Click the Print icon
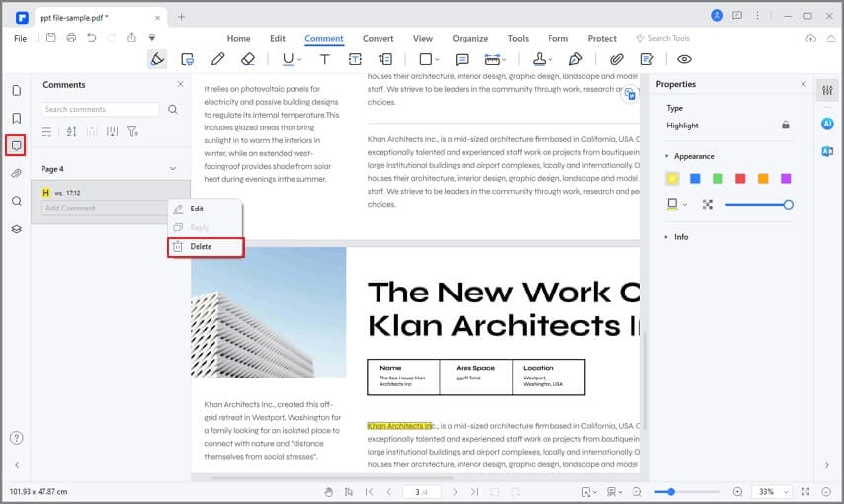Screen dimensions: 844x504 (71, 38)
